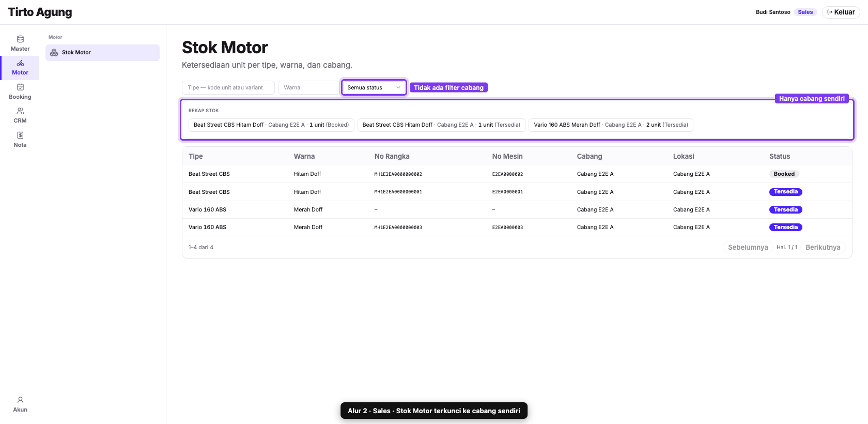The height and width of the screenshot is (424, 868).
Task: Click the Berikutnya pagination button
Action: click(x=823, y=248)
